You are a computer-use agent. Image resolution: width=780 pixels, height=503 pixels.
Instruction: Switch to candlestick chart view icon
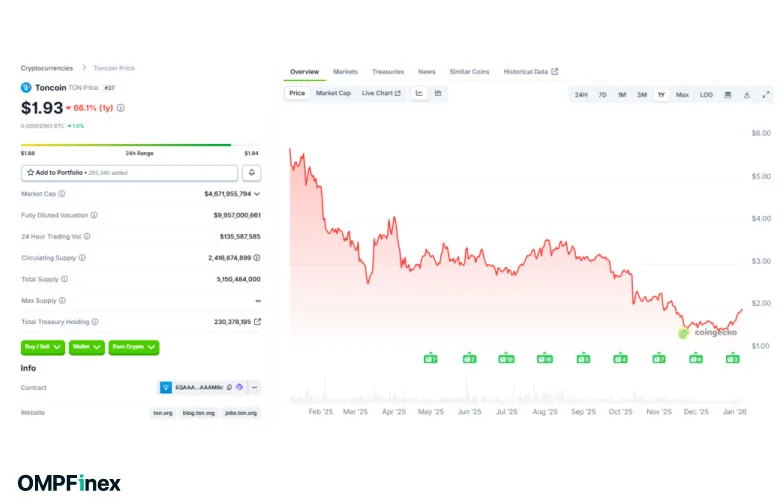438,93
